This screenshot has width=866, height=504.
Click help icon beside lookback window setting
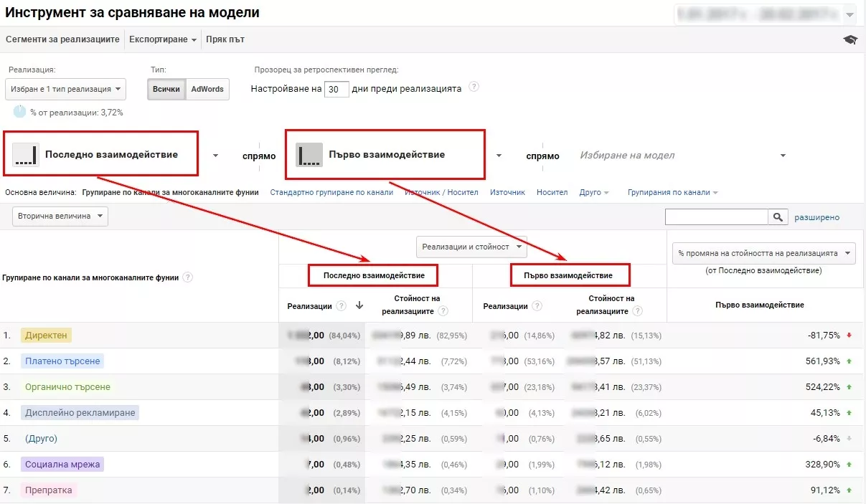pos(474,87)
